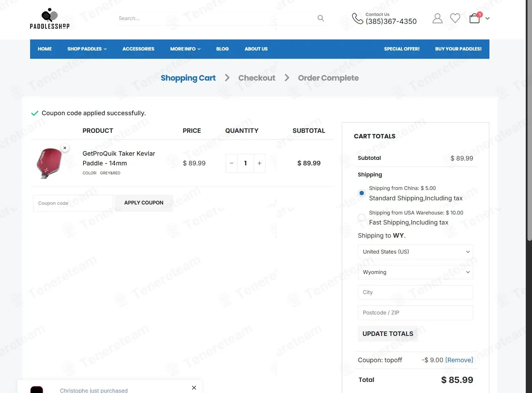This screenshot has width=532, height=393.
Task: Click the search magnifier icon
Action: [321, 18]
